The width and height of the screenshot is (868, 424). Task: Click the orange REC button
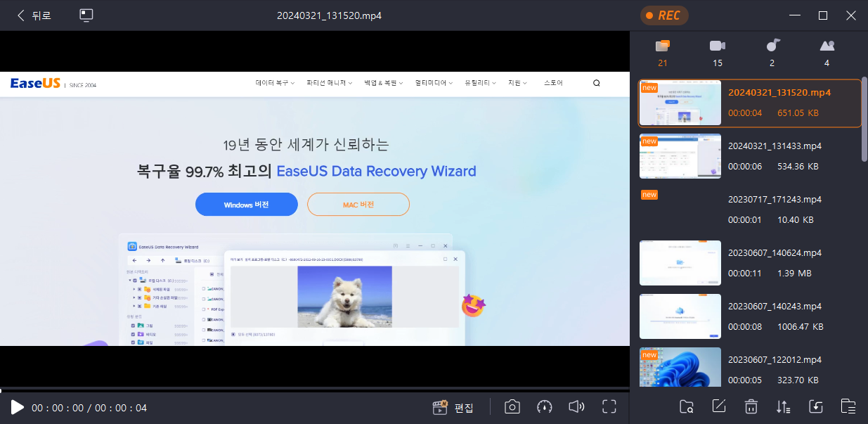tap(663, 15)
